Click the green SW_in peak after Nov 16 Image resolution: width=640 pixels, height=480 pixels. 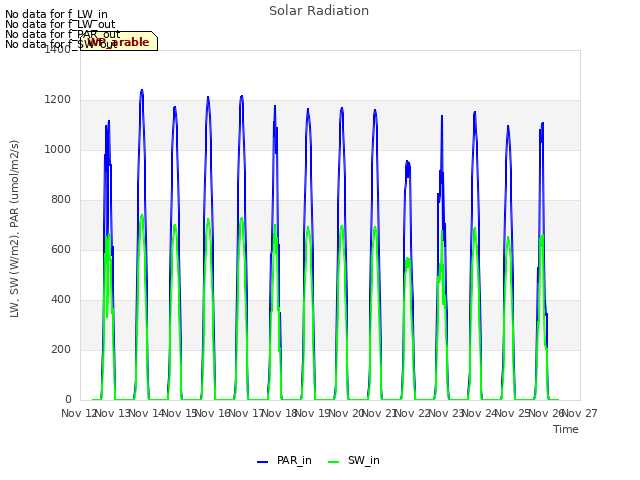click(242, 218)
